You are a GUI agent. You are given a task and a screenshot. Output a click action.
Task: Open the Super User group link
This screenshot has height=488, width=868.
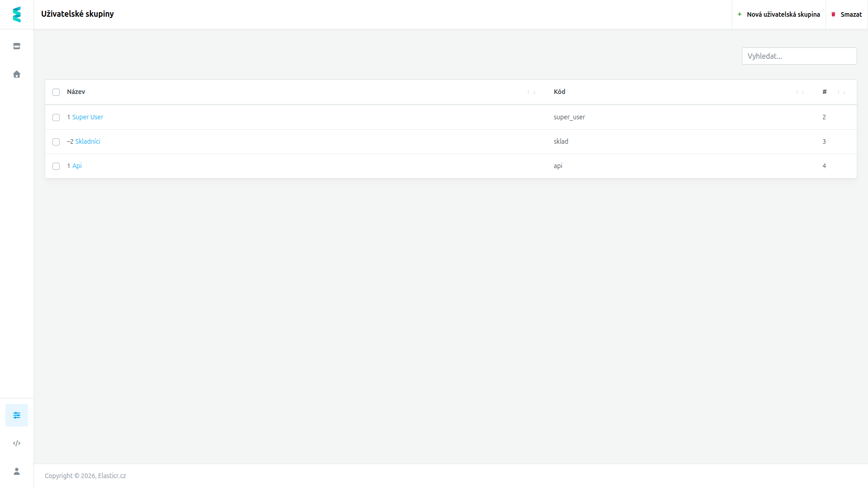[x=88, y=117]
